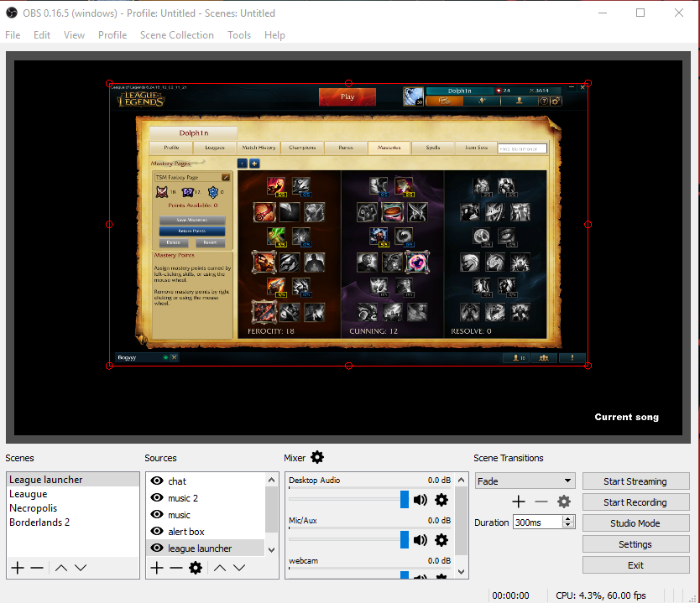
Task: Open the File menu
Action: pos(13,34)
